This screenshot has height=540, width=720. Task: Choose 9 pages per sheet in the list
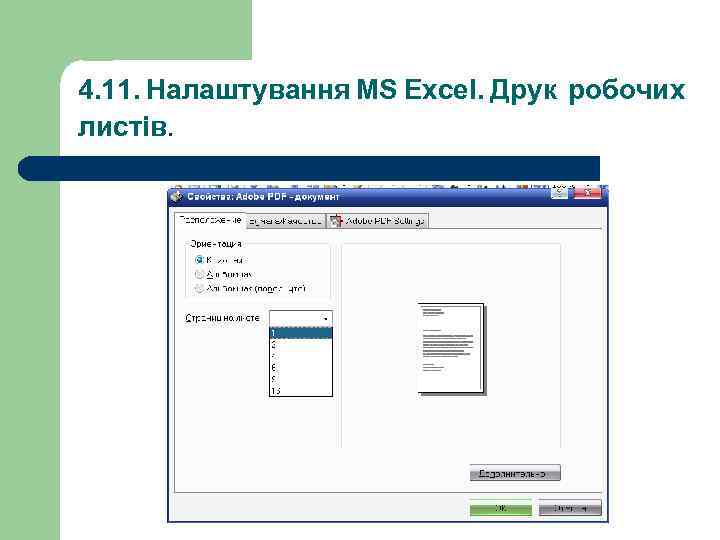(301, 379)
